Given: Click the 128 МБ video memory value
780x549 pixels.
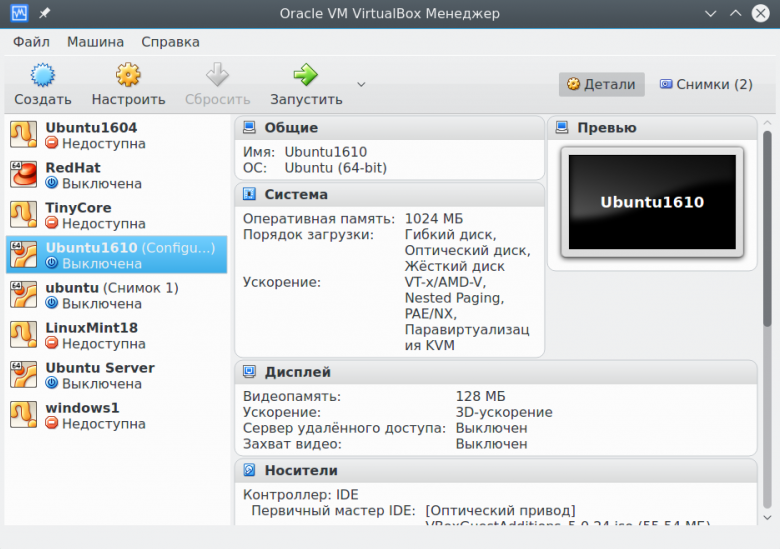Looking at the screenshot, I should pos(481,396).
